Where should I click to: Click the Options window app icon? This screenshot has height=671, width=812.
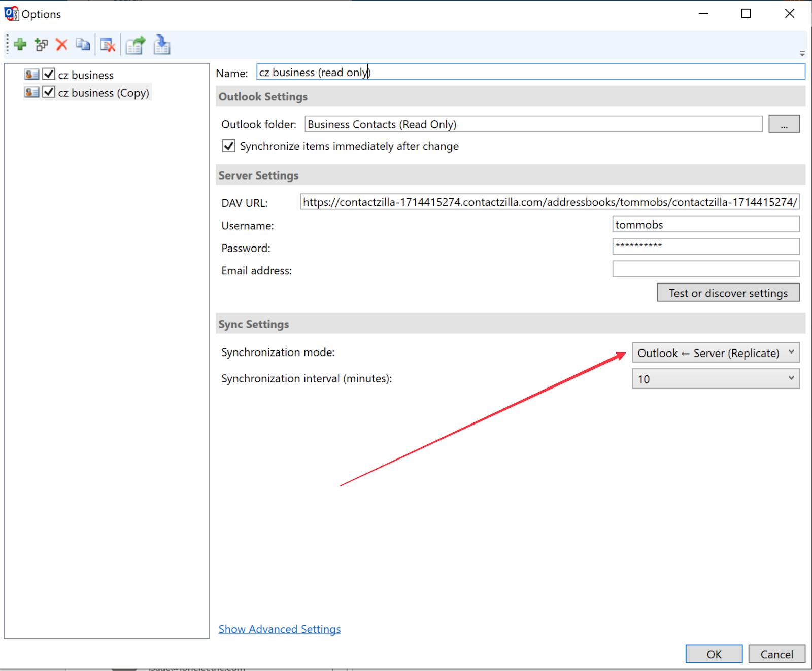click(x=11, y=14)
